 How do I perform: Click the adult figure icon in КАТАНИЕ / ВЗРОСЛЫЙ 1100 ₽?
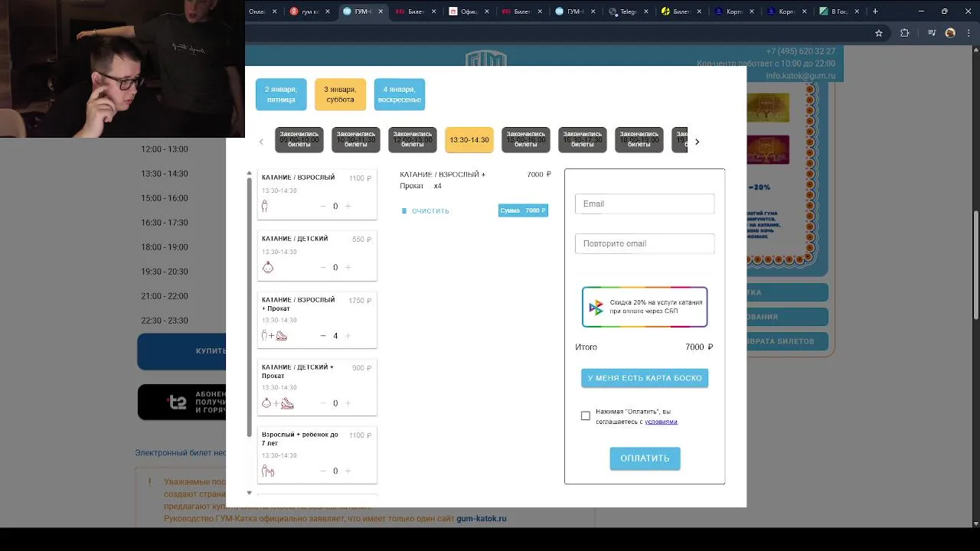tap(265, 206)
